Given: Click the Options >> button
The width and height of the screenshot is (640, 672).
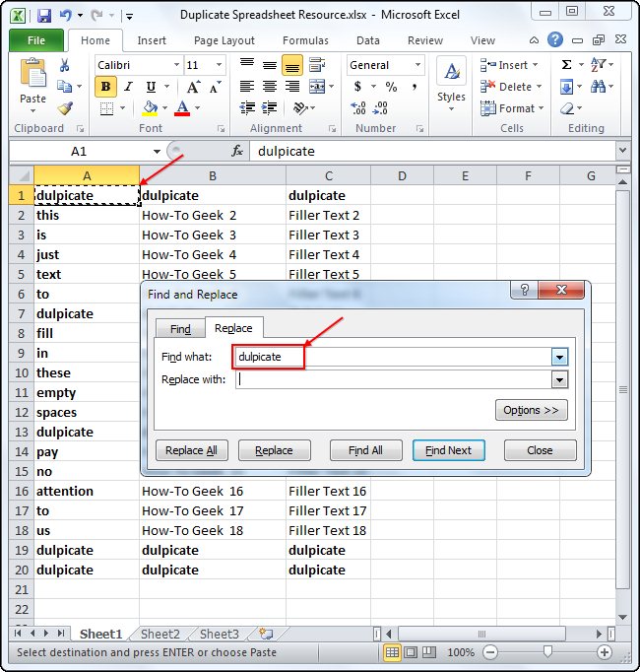Looking at the screenshot, I should pos(531,410).
